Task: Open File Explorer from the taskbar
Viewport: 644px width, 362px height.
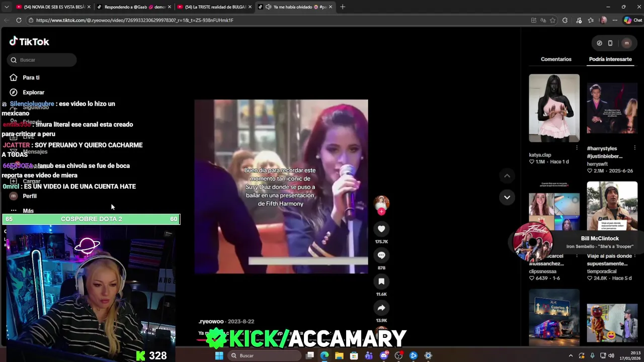Action: 339,355
